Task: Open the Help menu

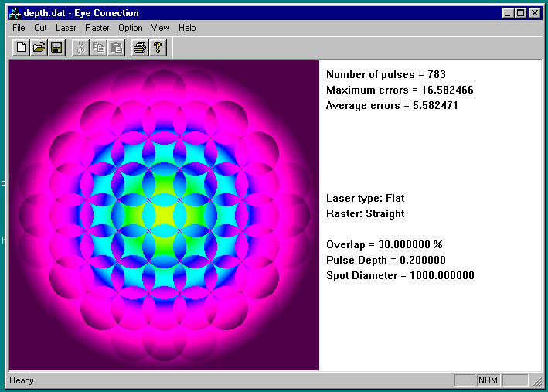Action: (x=187, y=28)
